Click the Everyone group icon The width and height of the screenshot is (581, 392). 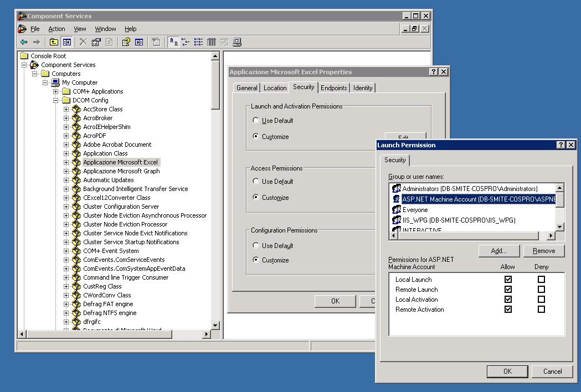[397, 209]
